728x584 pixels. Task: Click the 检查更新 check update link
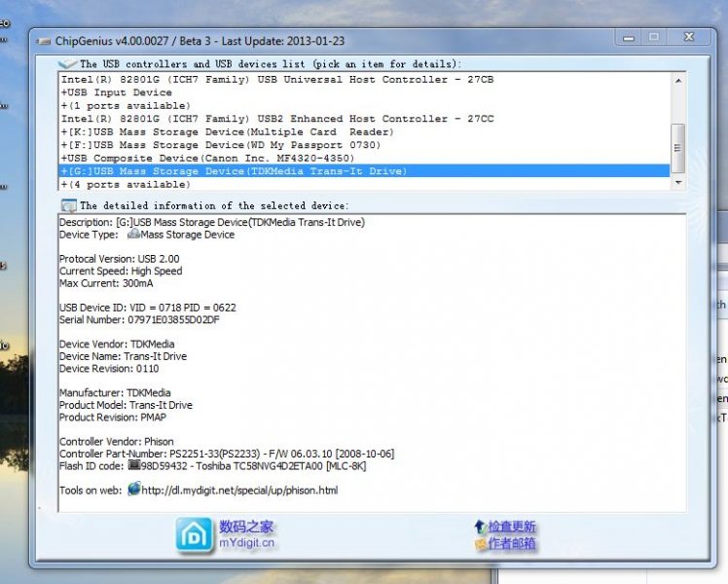tap(512, 527)
